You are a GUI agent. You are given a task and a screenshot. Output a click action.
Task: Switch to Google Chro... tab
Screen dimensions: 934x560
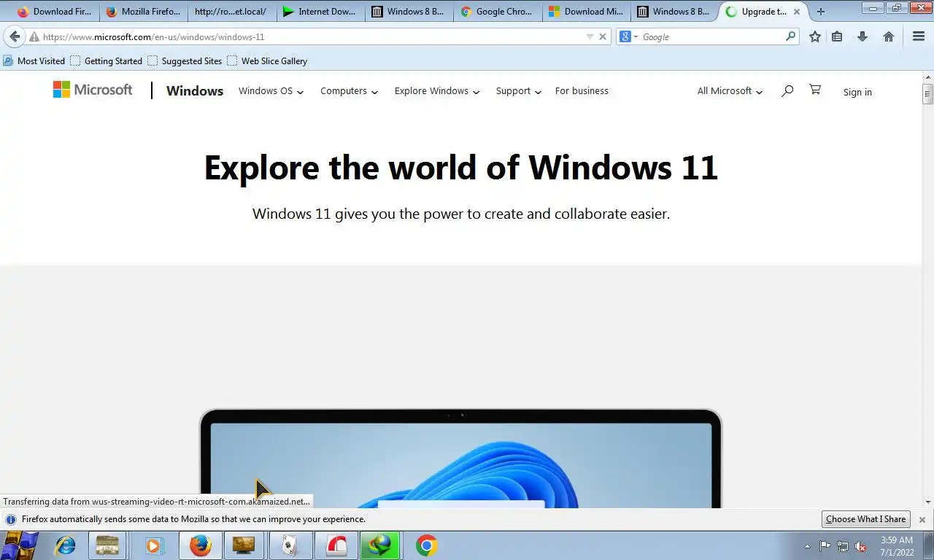tap(497, 12)
